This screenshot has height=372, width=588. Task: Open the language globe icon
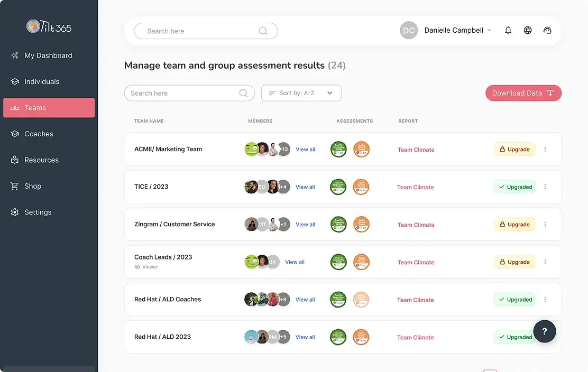coord(528,30)
